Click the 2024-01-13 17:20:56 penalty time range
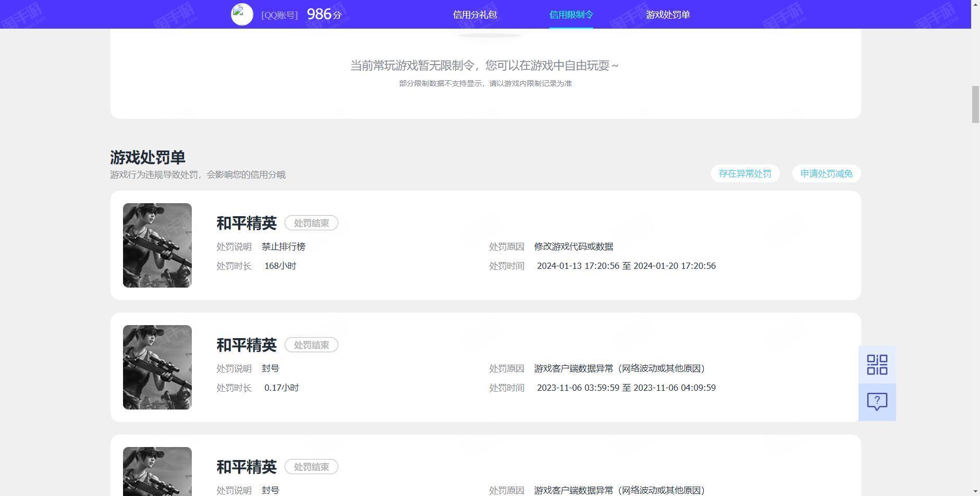Image resolution: width=980 pixels, height=496 pixels. click(626, 266)
